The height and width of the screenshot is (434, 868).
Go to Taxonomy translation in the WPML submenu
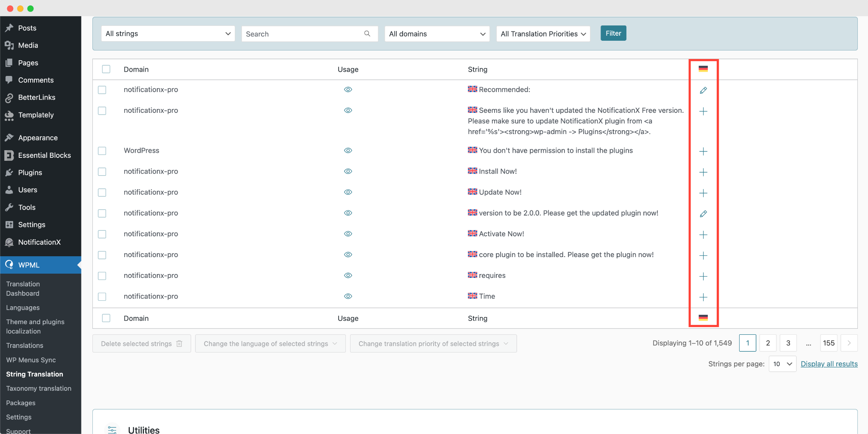[39, 389]
